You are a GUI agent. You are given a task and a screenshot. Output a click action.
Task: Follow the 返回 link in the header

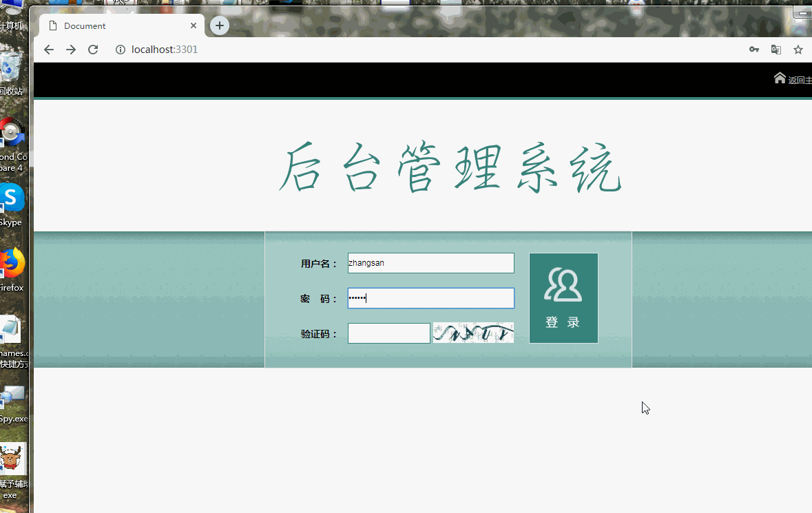[800, 81]
